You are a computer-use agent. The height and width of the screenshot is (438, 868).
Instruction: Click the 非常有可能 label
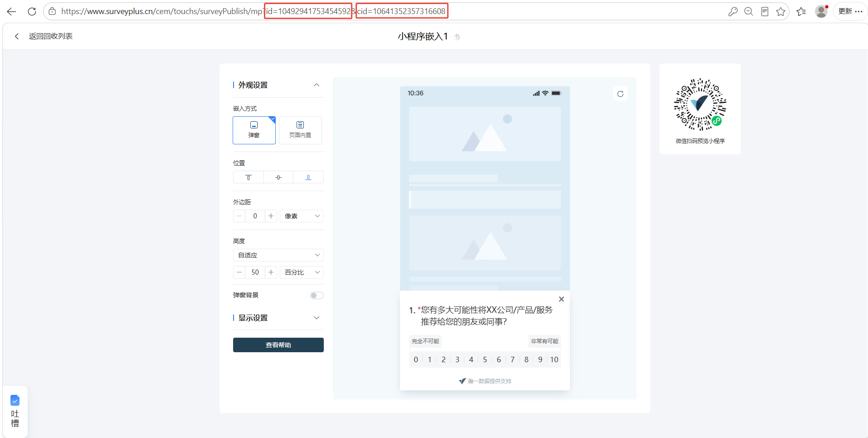pyautogui.click(x=545, y=341)
